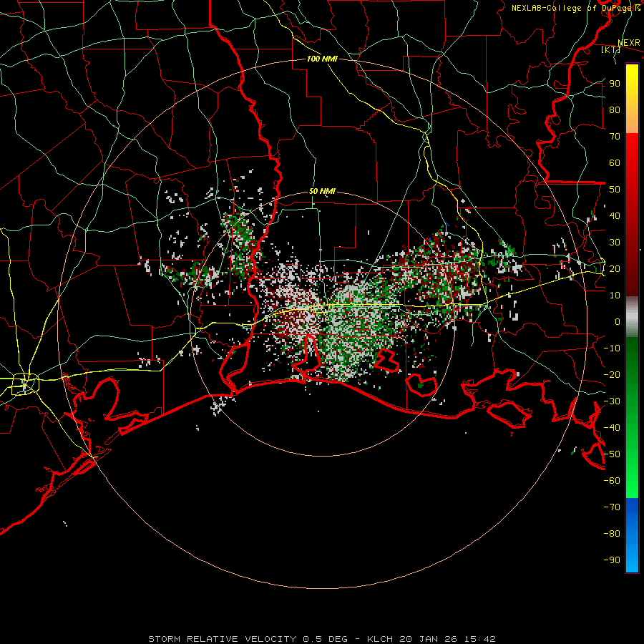Click the 60 value on velocity scale

tap(615, 163)
